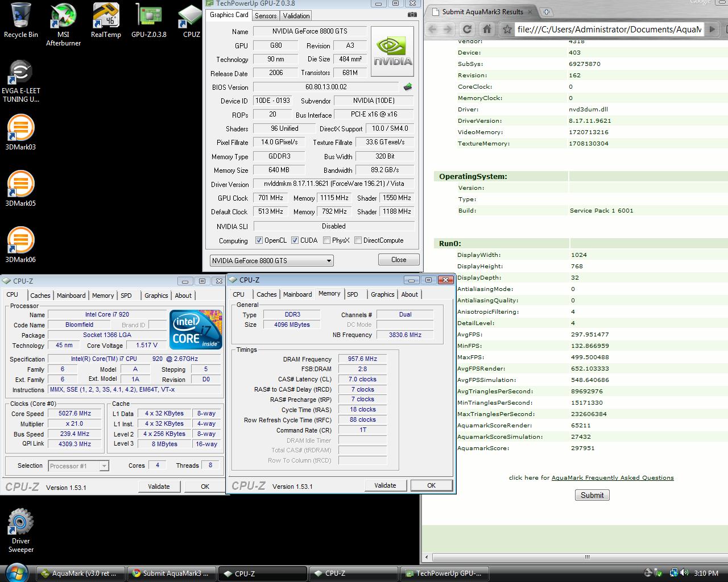Click the Close button in GPU-Z
The width and height of the screenshot is (728, 582).
pos(399,260)
